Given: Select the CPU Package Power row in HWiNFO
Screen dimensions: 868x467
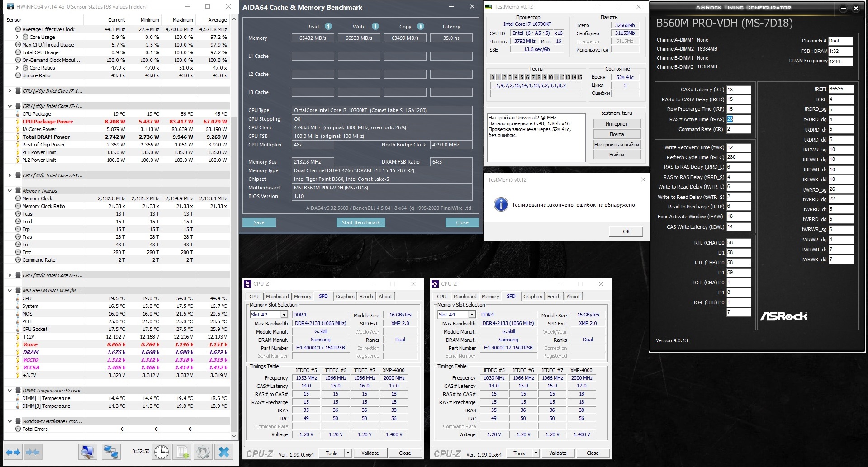Looking at the screenshot, I should click(117, 122).
